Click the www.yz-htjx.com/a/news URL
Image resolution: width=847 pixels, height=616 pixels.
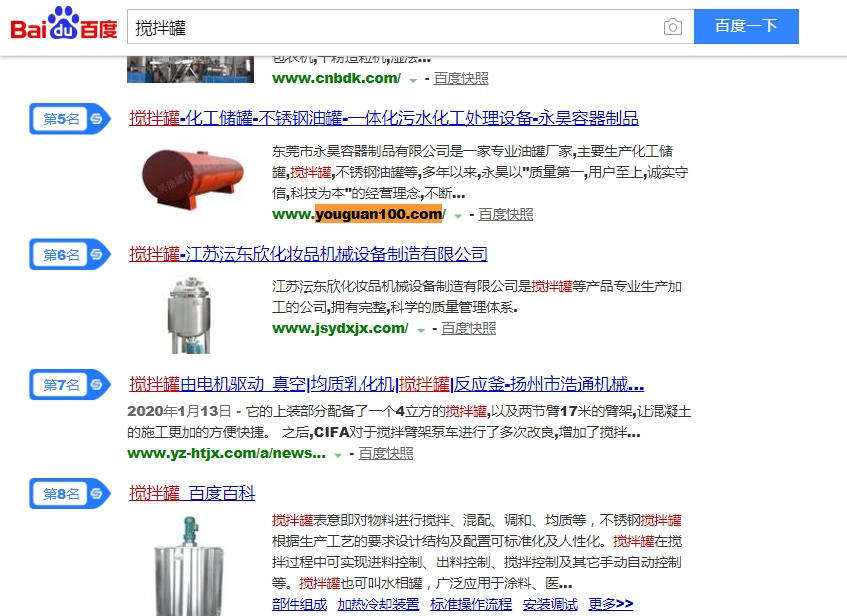tap(226, 454)
